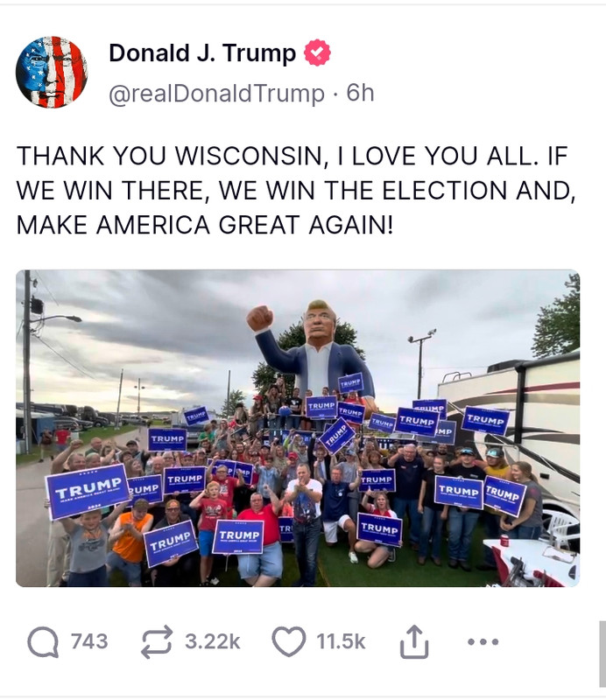Click the inflatable figure in the photo
Image resolution: width=606 pixels, height=700 pixels.
(x=313, y=351)
